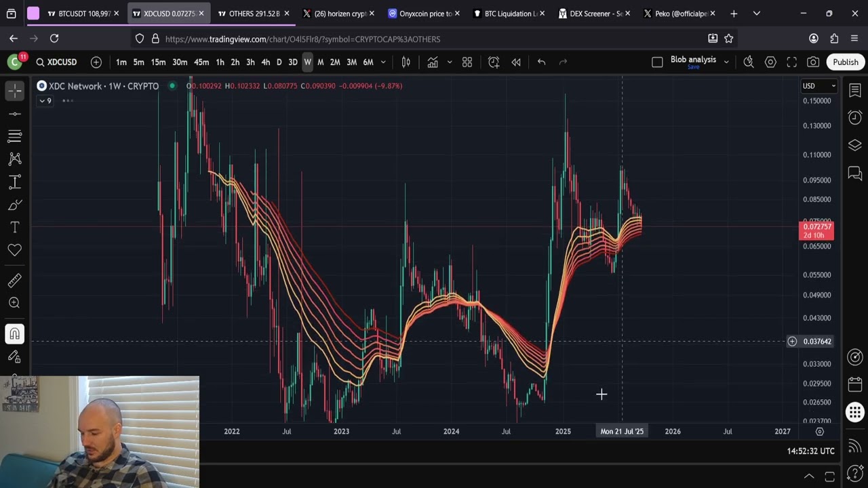The image size is (868, 488).
Task: Add symbol to compare
Action: (x=96, y=62)
